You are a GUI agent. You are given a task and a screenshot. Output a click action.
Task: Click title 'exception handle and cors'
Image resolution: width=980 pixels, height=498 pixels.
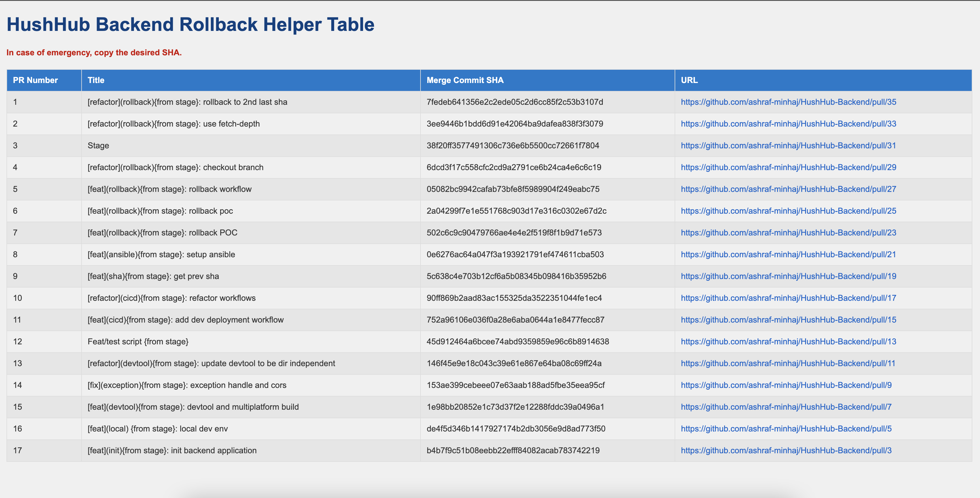pyautogui.click(x=187, y=385)
